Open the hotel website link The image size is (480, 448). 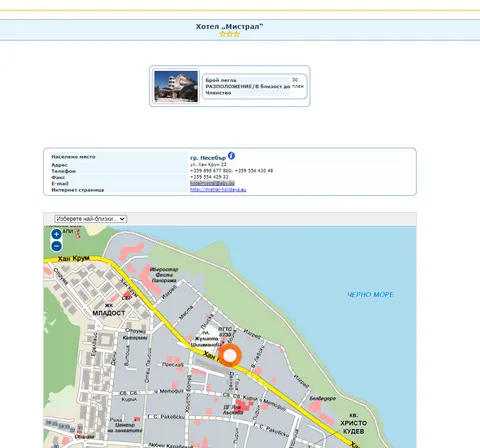pyautogui.click(x=218, y=190)
